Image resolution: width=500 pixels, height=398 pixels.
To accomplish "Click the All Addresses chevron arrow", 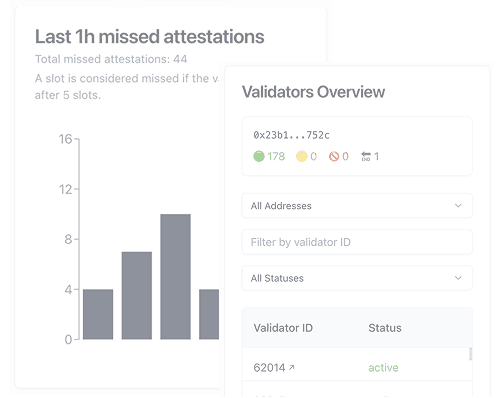I will [x=458, y=206].
